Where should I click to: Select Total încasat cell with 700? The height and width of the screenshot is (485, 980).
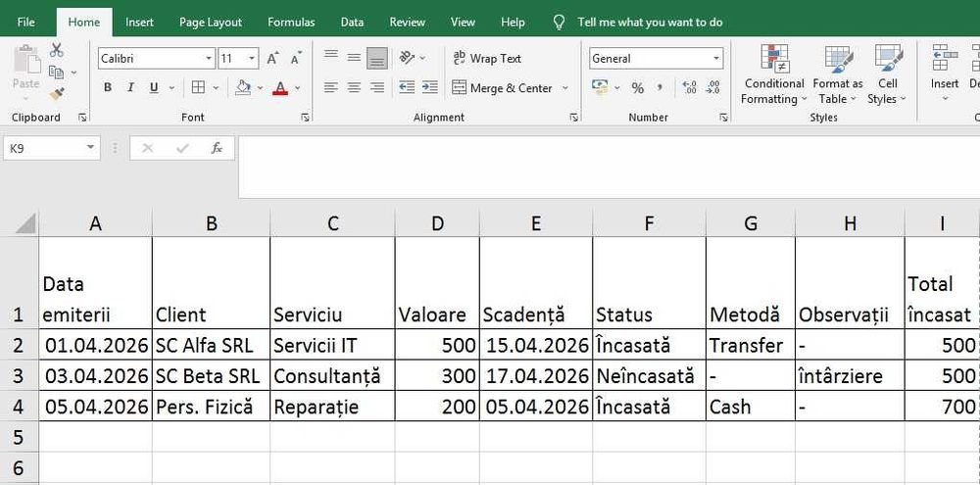(941, 407)
